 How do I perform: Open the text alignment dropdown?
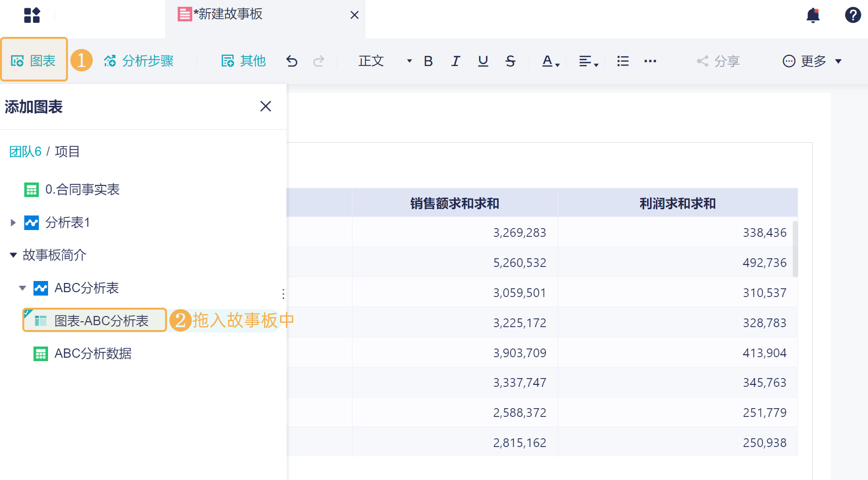tap(589, 61)
